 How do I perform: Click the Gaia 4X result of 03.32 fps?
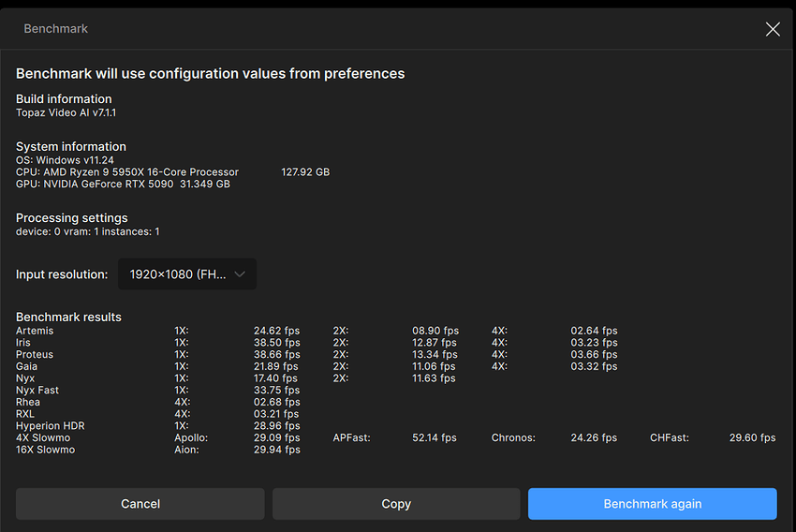(x=594, y=366)
